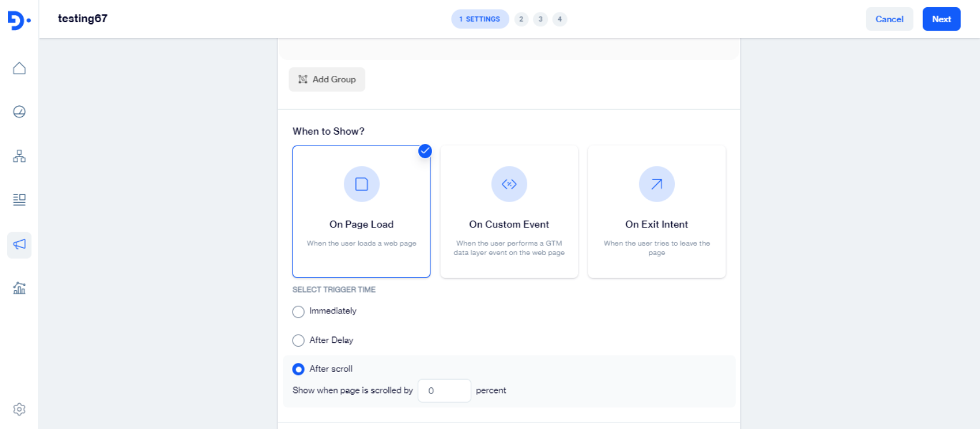
Task: Click the Next button
Action: 941,19
